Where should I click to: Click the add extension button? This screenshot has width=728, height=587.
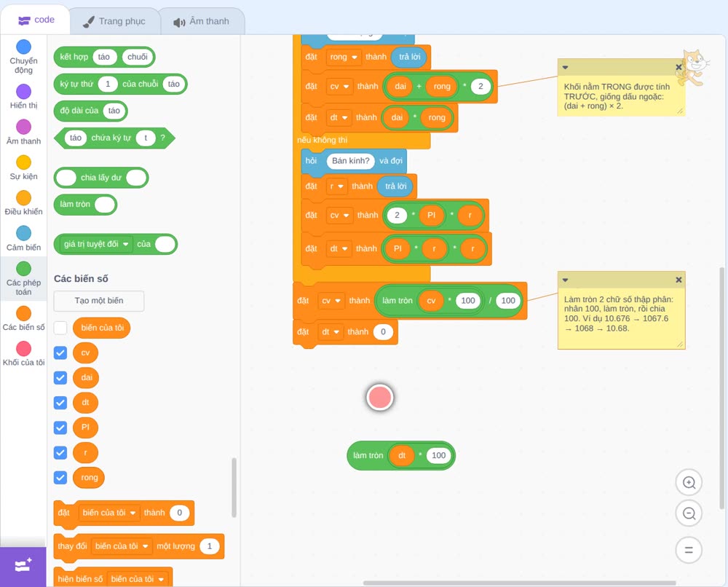coord(23,566)
